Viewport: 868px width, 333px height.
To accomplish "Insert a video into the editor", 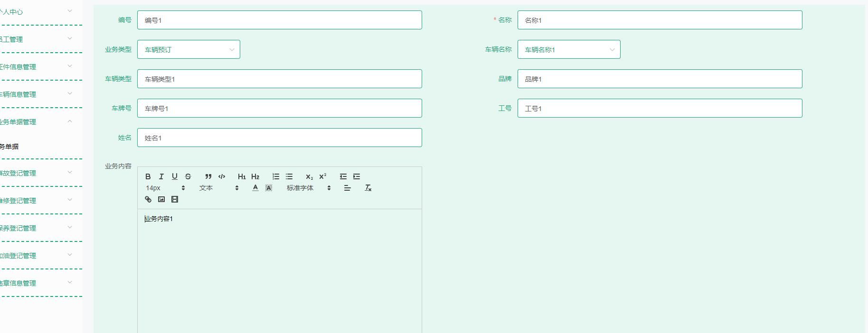I will 175,199.
